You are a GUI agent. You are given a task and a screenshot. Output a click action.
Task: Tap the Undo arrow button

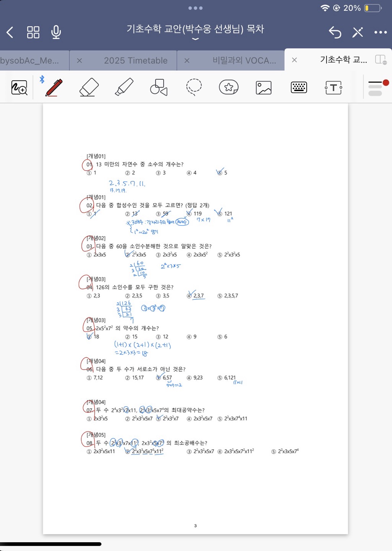335,32
